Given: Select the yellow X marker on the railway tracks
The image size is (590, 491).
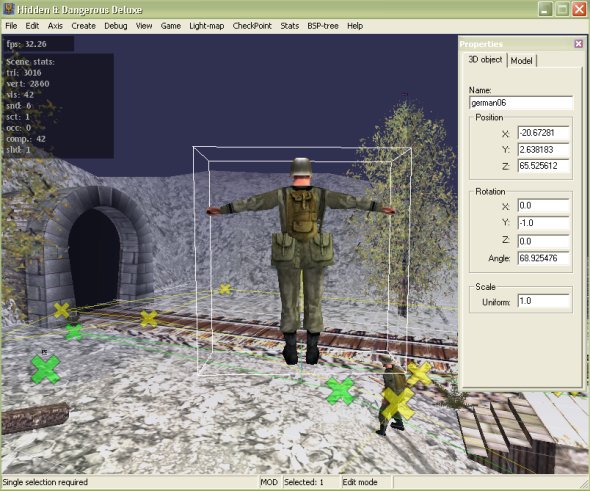Looking at the screenshot, I should tap(149, 318).
